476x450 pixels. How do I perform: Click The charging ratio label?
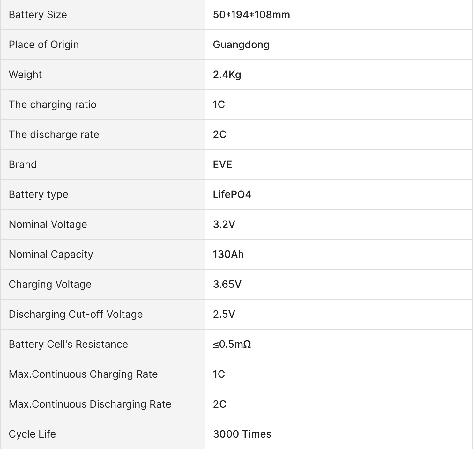[x=53, y=105]
